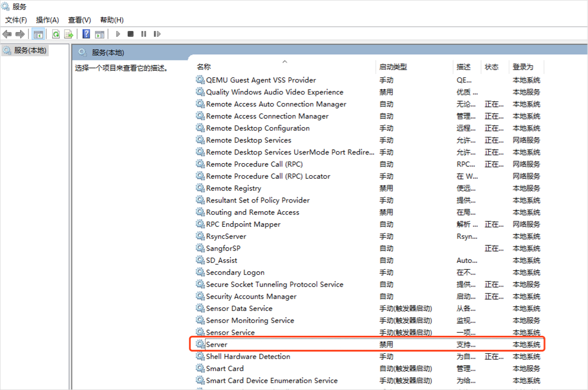Click Rsyn... description of RsyncServer
This screenshot has width=588, height=390.
[467, 236]
